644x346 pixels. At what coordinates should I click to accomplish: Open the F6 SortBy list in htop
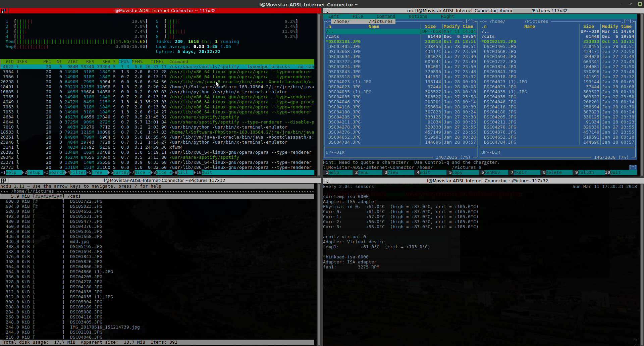(118, 172)
